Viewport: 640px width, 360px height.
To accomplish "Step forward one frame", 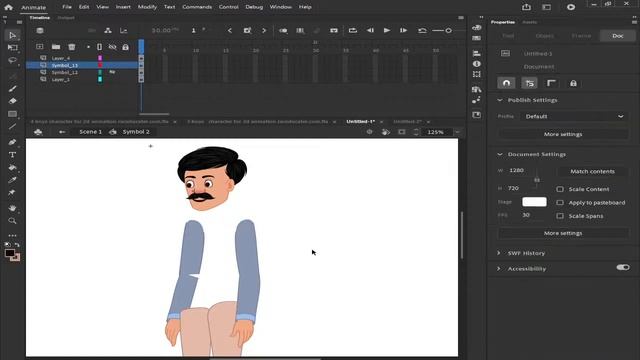I will (x=403, y=31).
